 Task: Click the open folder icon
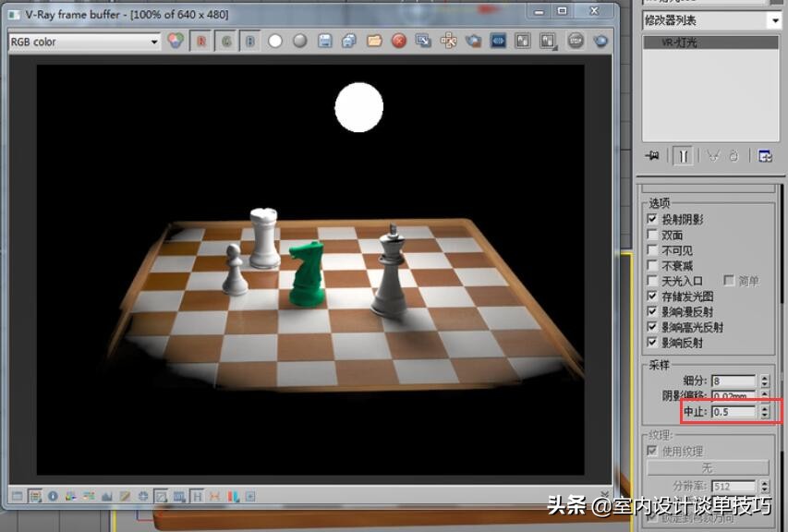coord(374,42)
